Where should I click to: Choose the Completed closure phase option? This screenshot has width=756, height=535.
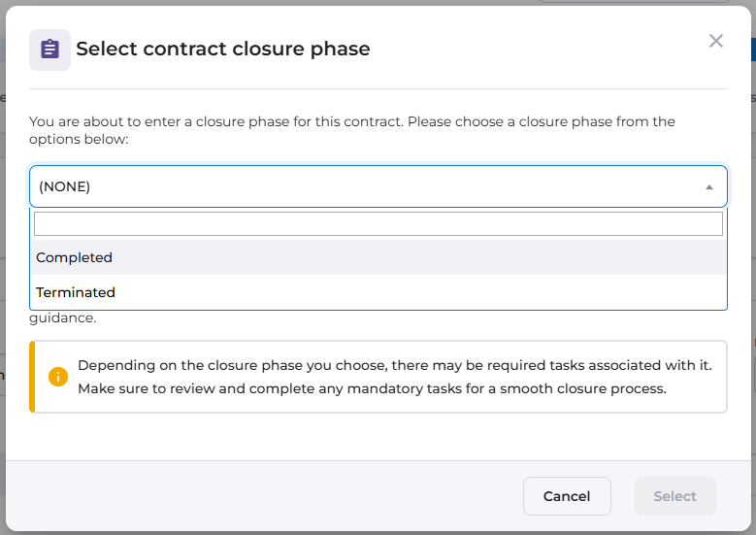[75, 257]
